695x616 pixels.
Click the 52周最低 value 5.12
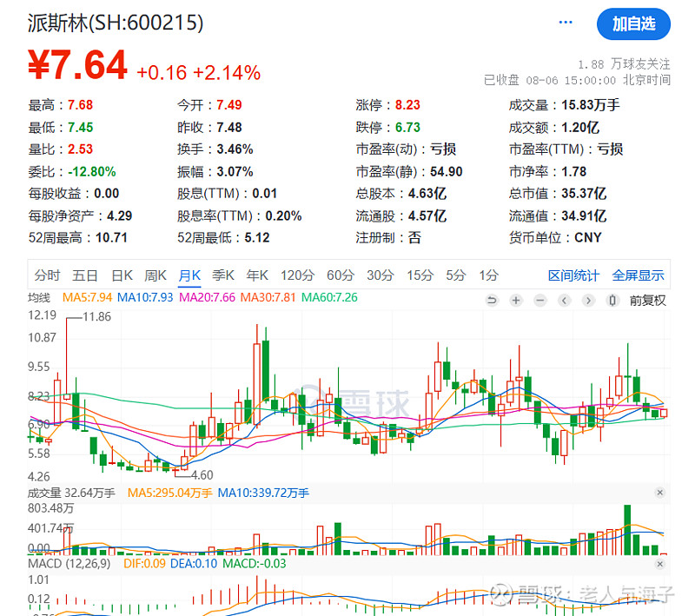pyautogui.click(x=257, y=238)
